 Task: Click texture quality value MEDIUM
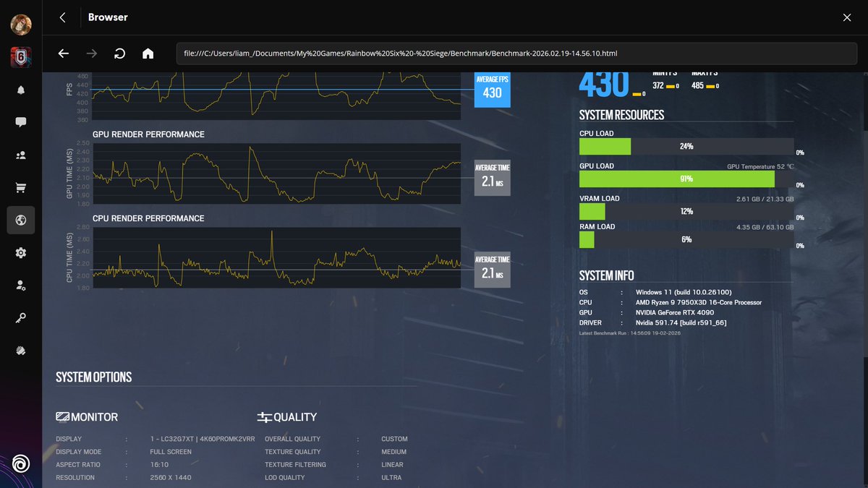(394, 452)
